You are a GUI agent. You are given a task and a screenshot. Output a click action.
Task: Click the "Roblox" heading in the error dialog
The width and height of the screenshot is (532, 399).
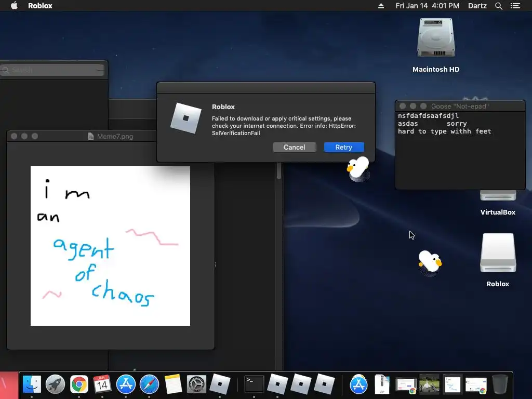click(223, 107)
